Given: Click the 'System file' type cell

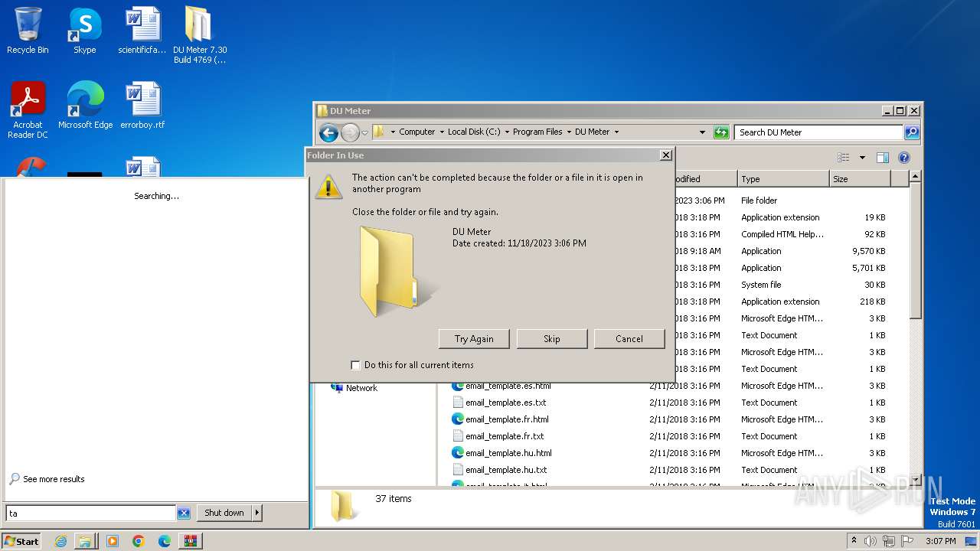Looking at the screenshot, I should click(761, 285).
